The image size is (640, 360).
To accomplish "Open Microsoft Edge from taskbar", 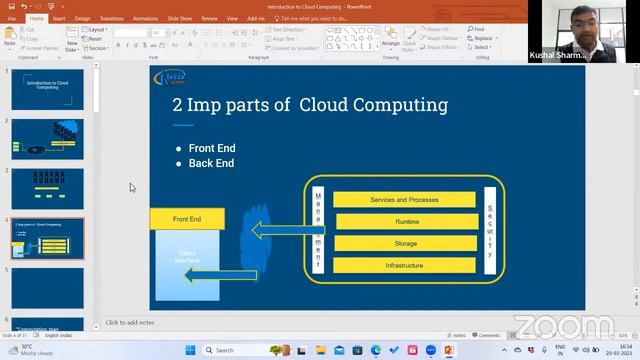I will [376, 350].
